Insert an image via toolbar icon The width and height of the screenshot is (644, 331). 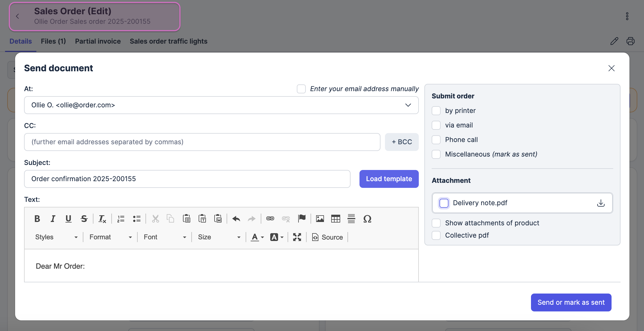click(x=320, y=219)
